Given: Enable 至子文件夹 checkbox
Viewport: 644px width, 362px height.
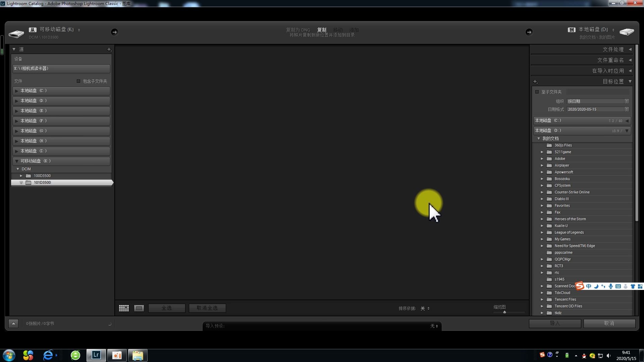Looking at the screenshot, I should tap(537, 92).
